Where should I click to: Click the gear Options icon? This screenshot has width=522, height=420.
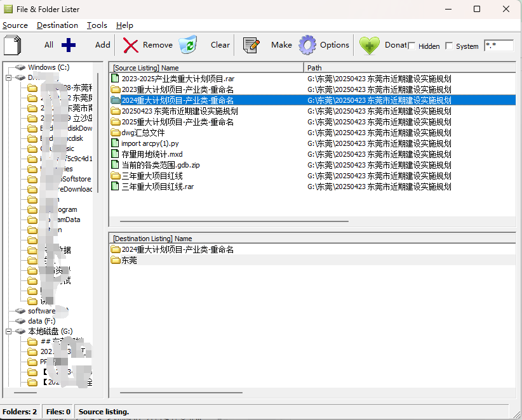point(307,45)
